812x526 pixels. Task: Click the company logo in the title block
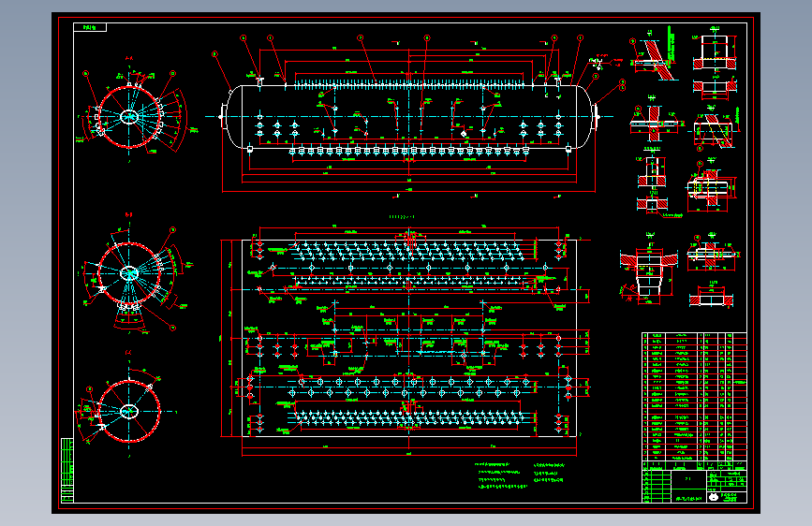[714, 497]
